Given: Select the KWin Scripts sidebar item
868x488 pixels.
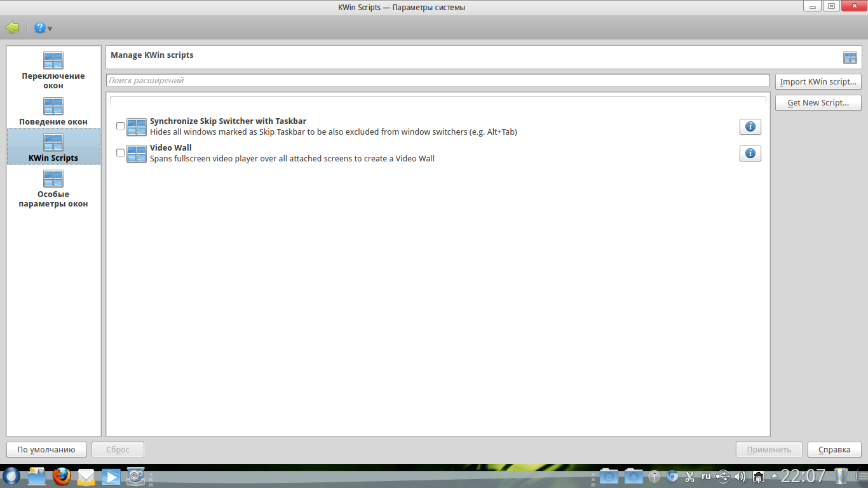Looking at the screenshot, I should [x=53, y=147].
